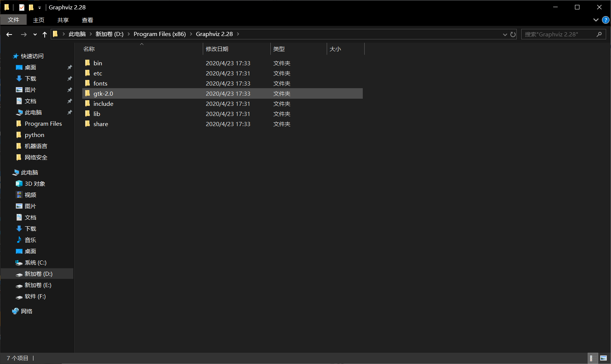Open the 软件 (F:) drive
Image resolution: width=611 pixels, height=364 pixels.
coord(35,296)
